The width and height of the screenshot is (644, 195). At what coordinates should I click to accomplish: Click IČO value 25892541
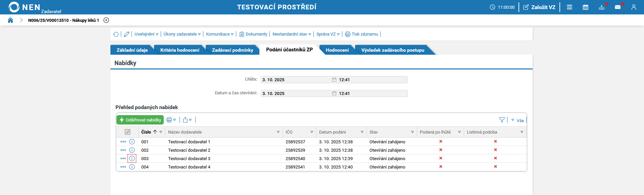pyautogui.click(x=295, y=167)
